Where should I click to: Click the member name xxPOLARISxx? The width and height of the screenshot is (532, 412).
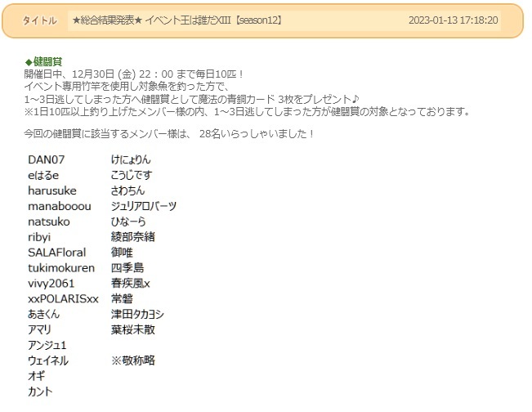tap(63, 298)
